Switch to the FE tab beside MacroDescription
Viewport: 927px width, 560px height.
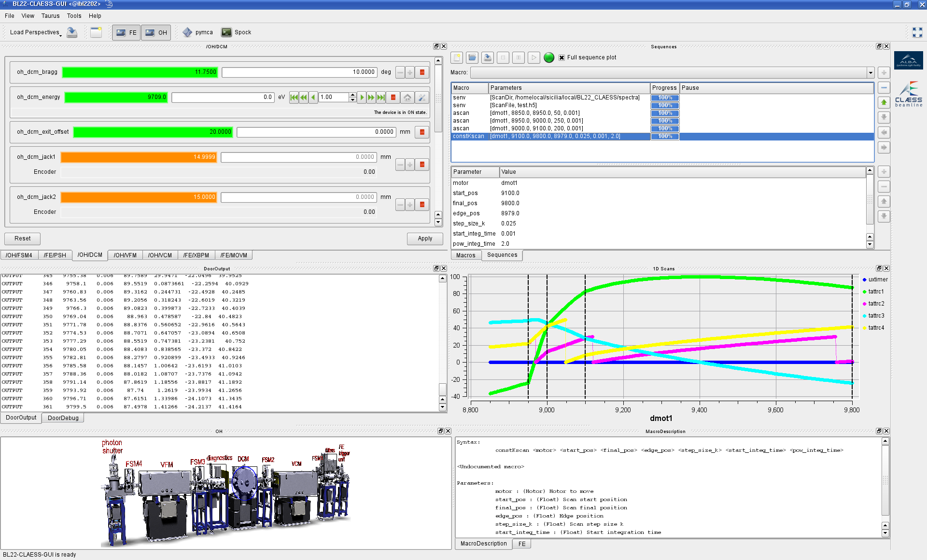pyautogui.click(x=522, y=544)
